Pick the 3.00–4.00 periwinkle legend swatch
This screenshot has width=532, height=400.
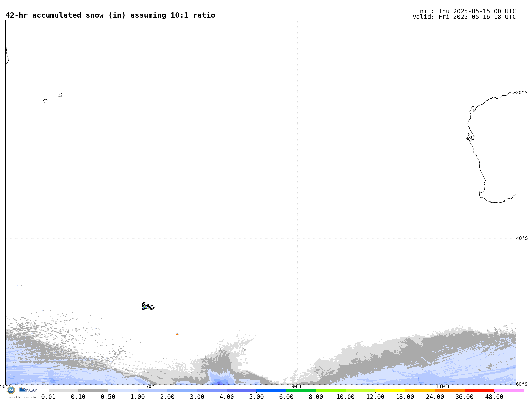(212, 391)
